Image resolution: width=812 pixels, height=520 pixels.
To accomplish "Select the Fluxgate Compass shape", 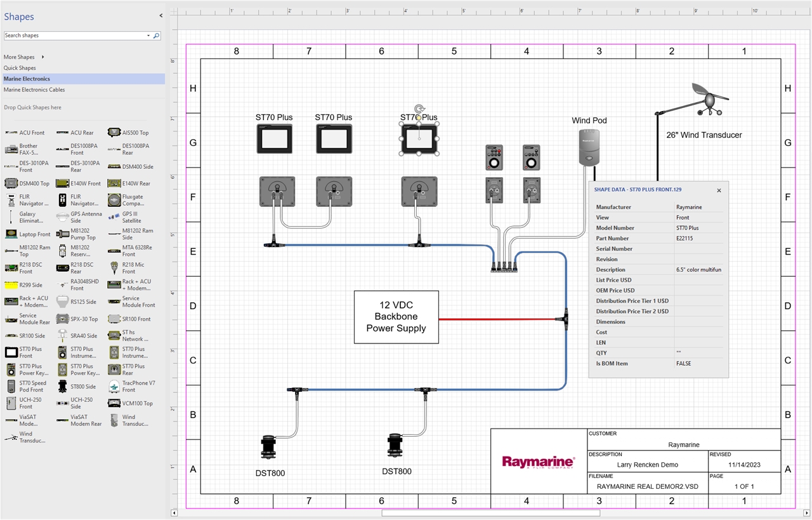I will (x=126, y=200).
